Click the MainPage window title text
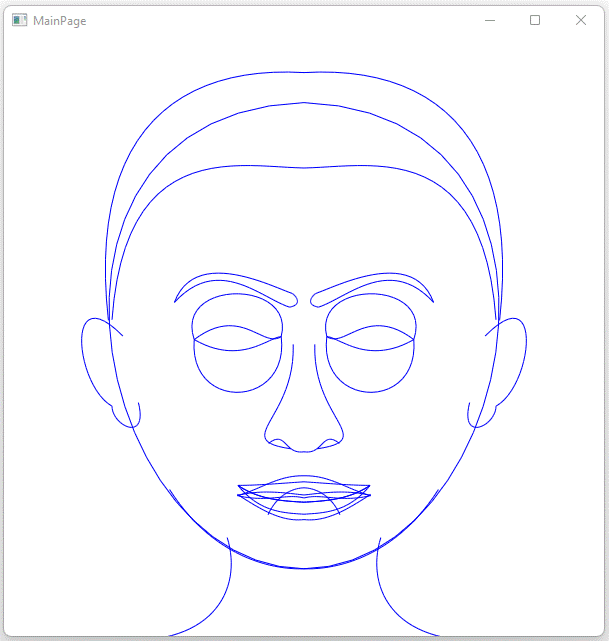609x641 pixels. (x=60, y=21)
